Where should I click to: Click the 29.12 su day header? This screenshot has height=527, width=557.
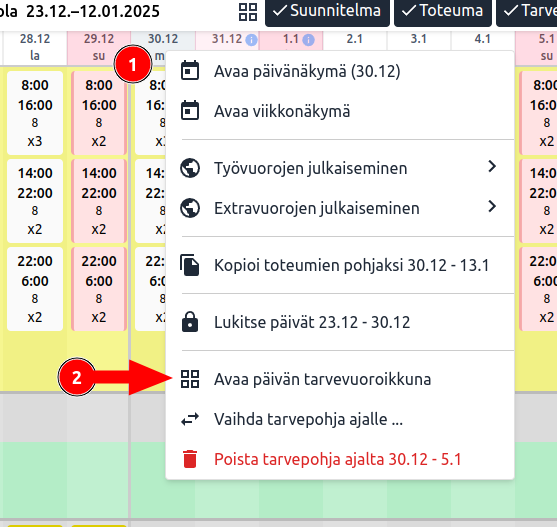click(99, 48)
